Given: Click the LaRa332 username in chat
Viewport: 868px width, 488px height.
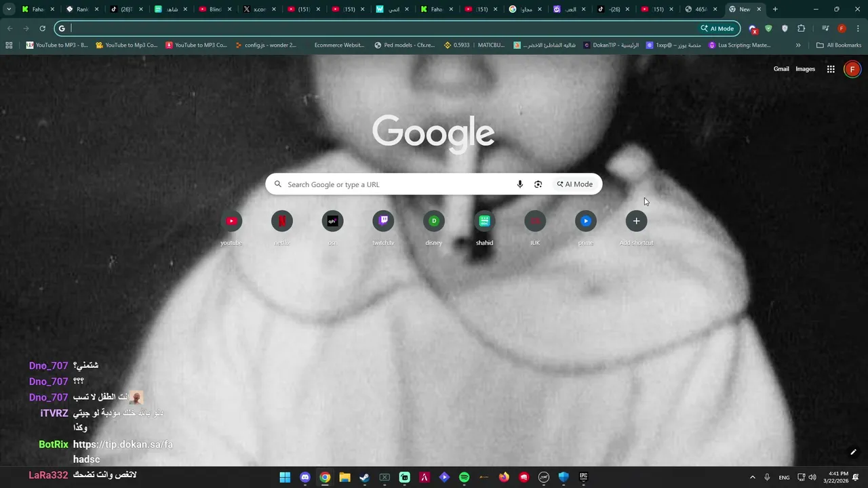Looking at the screenshot, I should (48, 475).
